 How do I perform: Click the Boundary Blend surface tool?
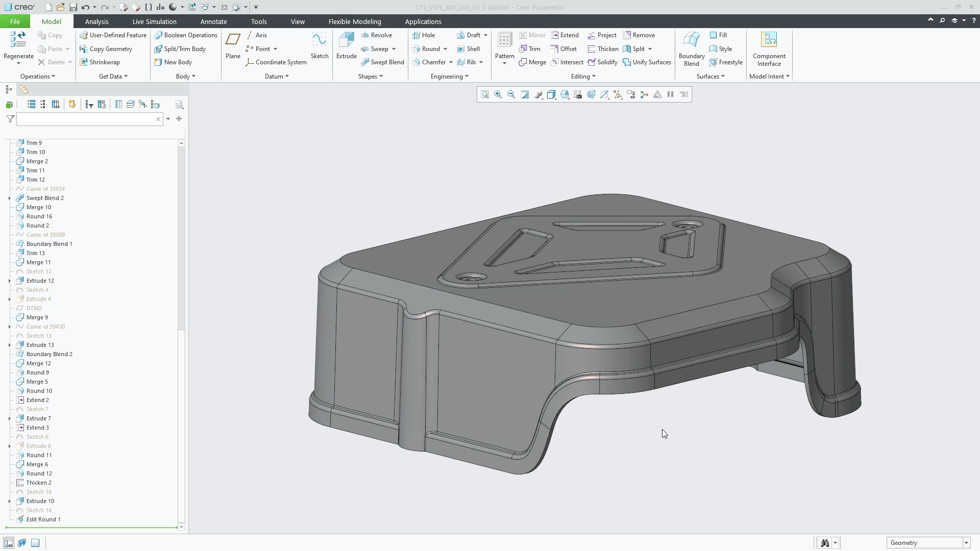click(692, 49)
